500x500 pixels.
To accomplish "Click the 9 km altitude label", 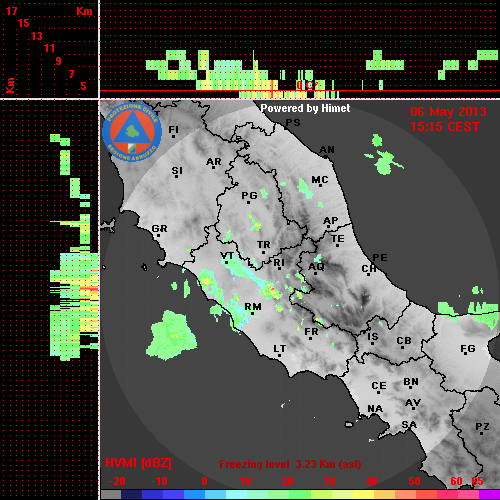I will click(58, 61).
